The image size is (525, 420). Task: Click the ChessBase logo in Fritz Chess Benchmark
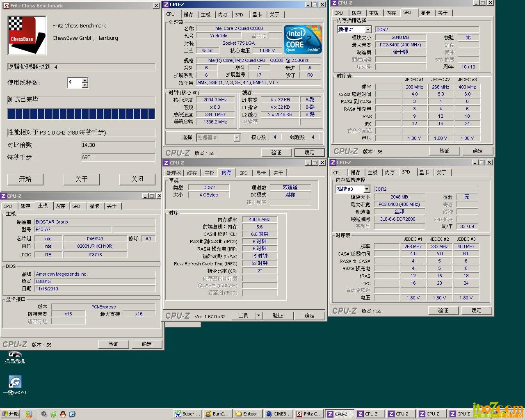(27, 36)
